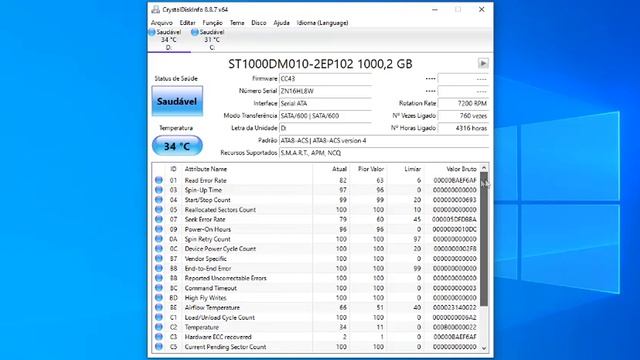Click status circle for C2 Temperature row
This screenshot has height=360, width=640.
coord(159,327)
